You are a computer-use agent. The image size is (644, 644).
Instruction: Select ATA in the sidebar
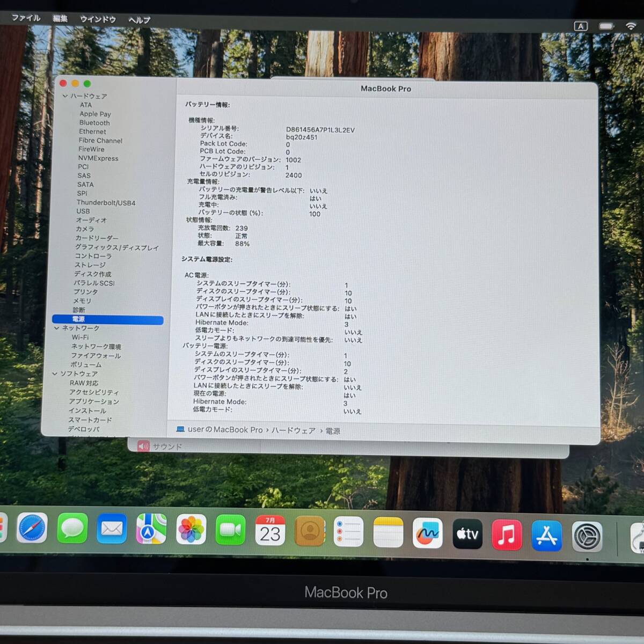86,105
